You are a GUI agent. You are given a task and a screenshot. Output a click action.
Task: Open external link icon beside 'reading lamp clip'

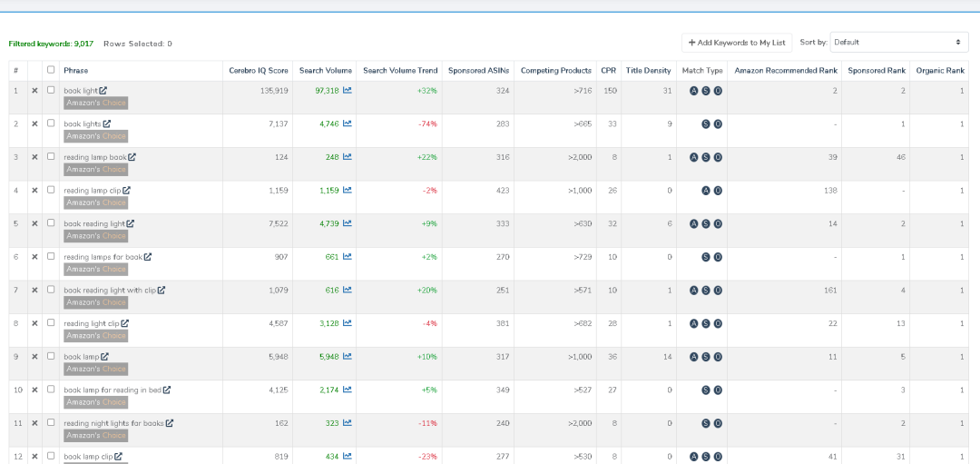[x=127, y=191]
